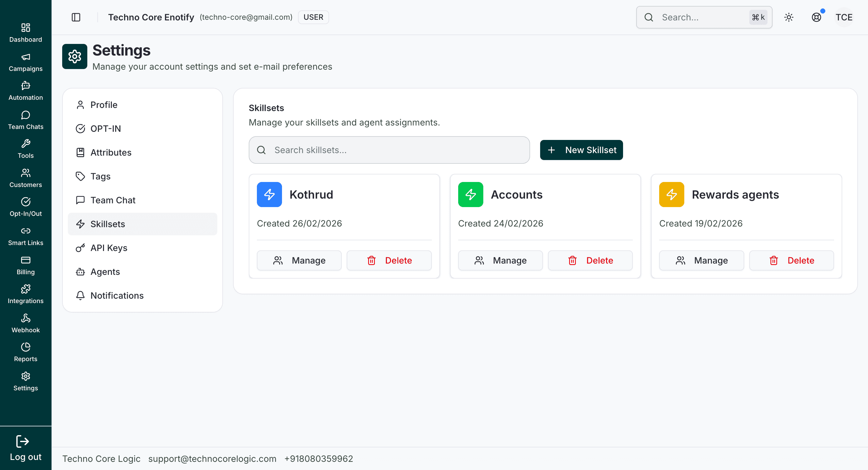Click the Kothrud blue lightning icon
This screenshot has height=470, width=868.
click(269, 195)
